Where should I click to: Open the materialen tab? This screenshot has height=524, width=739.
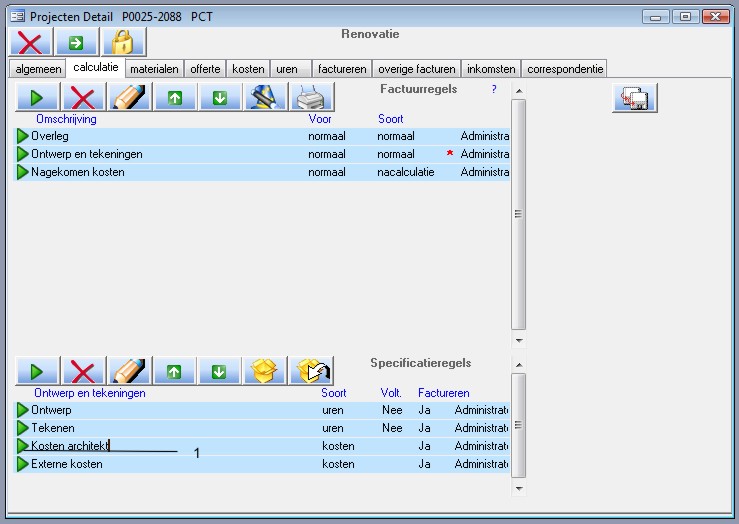154,69
